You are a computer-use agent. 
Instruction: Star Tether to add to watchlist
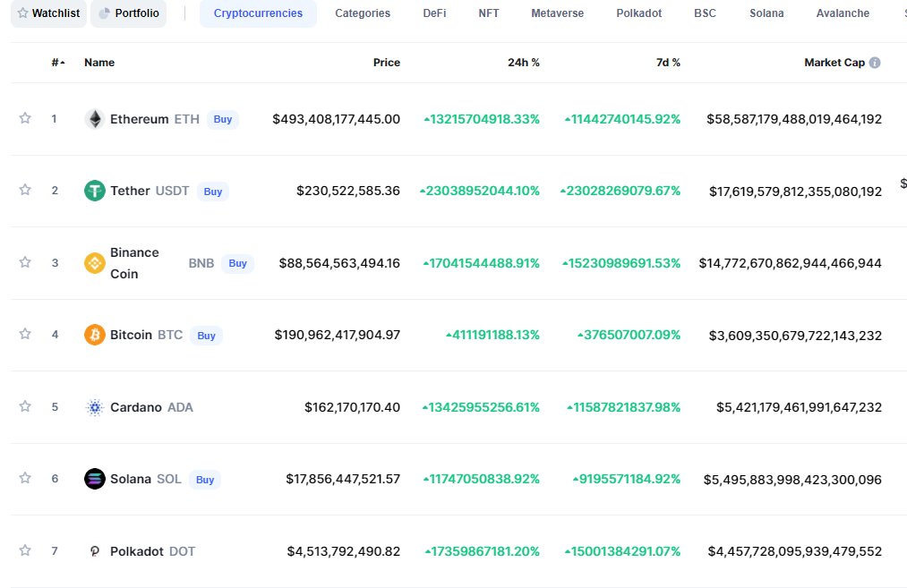(25, 191)
